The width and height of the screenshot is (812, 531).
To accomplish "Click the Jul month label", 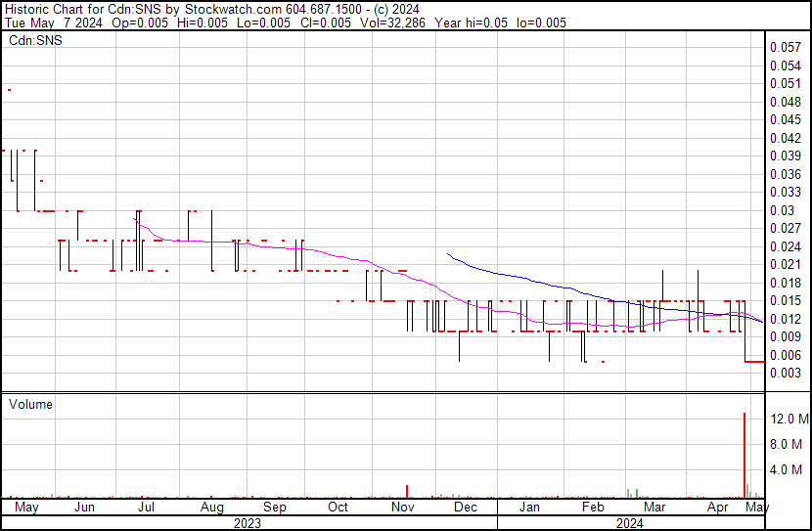I will (147, 508).
